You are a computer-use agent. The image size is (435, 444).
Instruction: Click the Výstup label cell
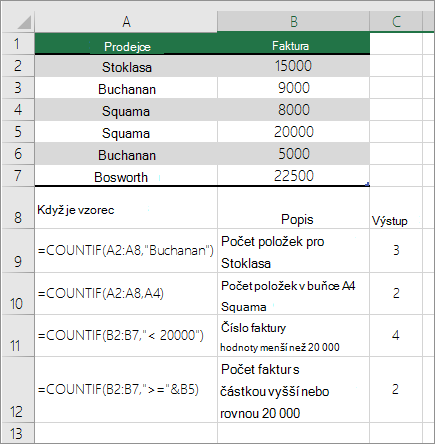pos(396,208)
